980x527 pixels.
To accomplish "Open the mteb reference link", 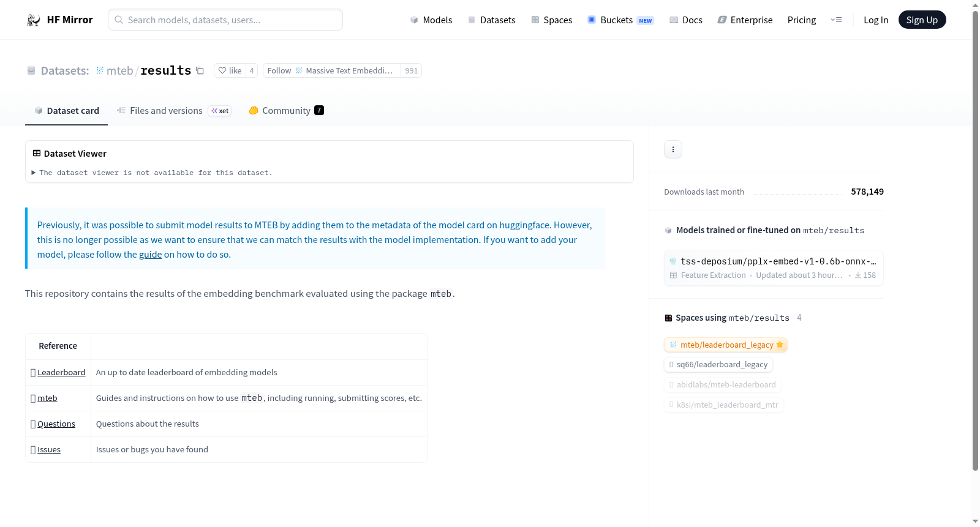I will (x=47, y=398).
